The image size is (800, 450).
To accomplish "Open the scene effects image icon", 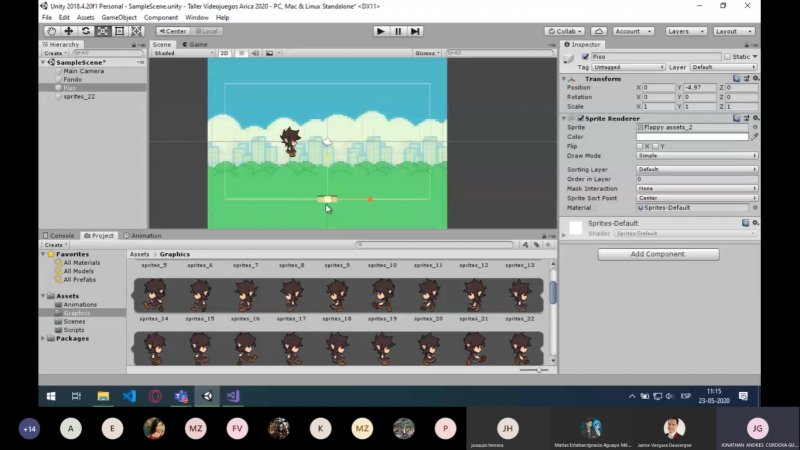I will 269,53.
